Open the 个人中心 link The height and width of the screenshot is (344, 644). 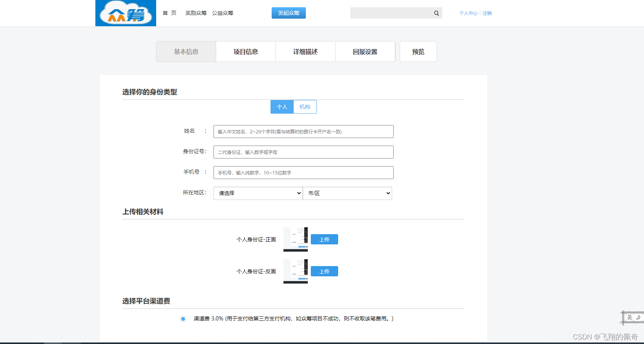coord(468,13)
